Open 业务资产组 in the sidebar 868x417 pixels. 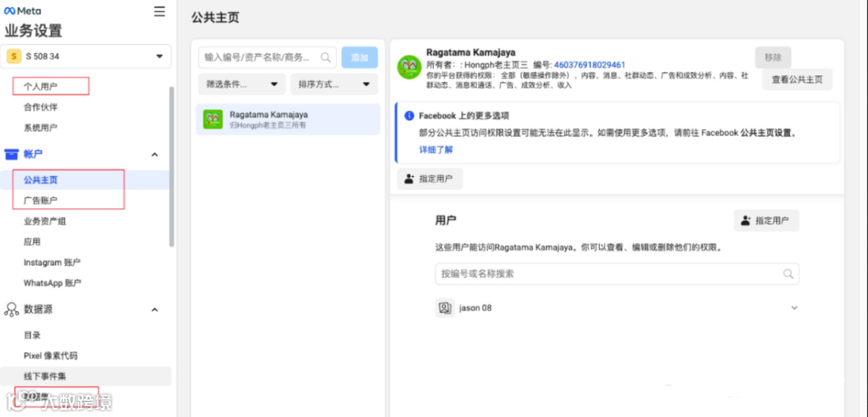click(x=45, y=221)
